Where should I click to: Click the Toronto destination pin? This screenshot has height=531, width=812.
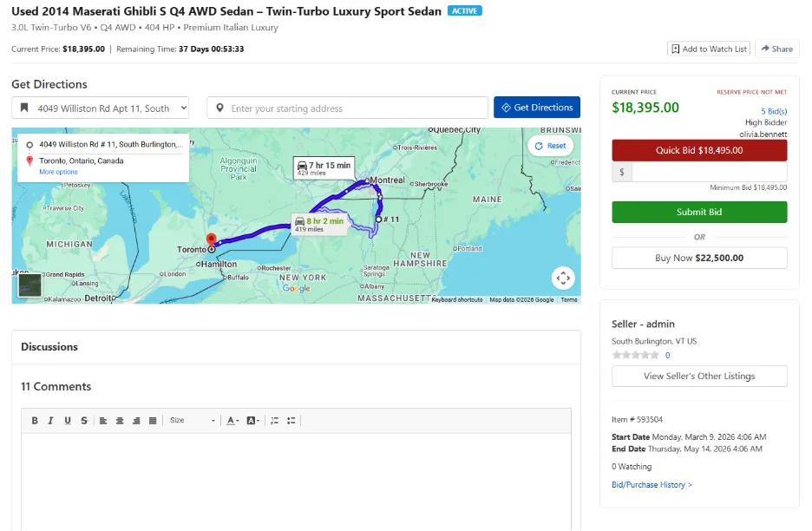pos(212,239)
